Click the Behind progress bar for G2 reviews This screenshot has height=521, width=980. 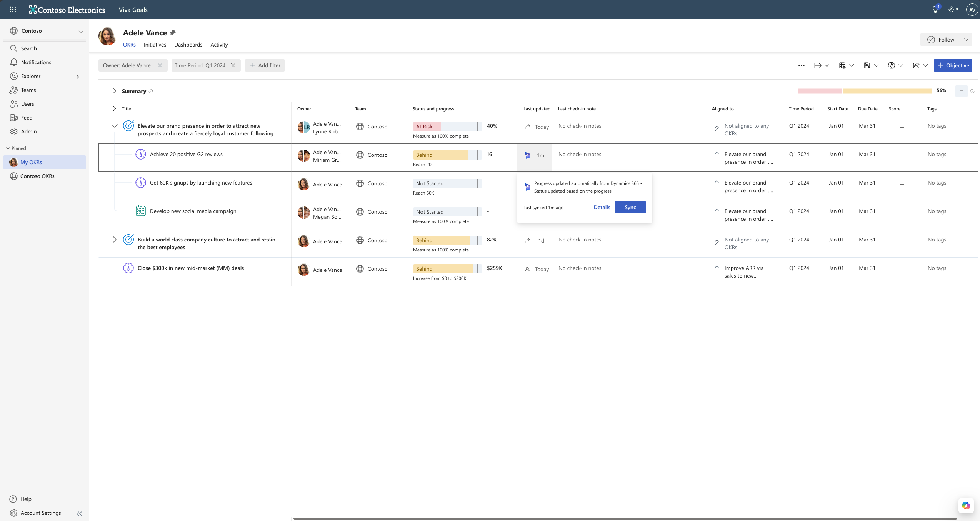(x=446, y=155)
